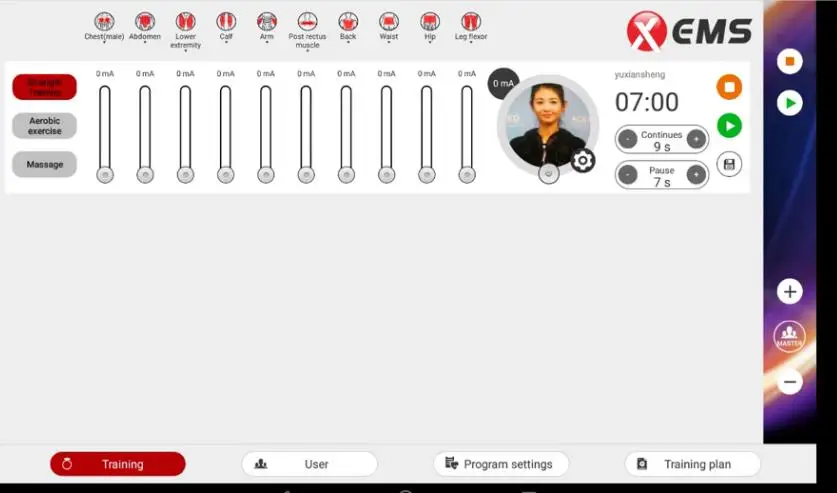This screenshot has height=493, width=837.
Task: Click the Post rectus muscle slider knob
Action: (x=306, y=175)
